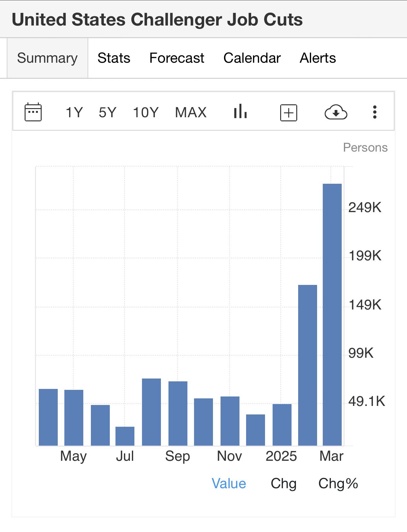Viewport: 407px width, 532px height.
Task: Open the Summary tab
Action: point(47,58)
